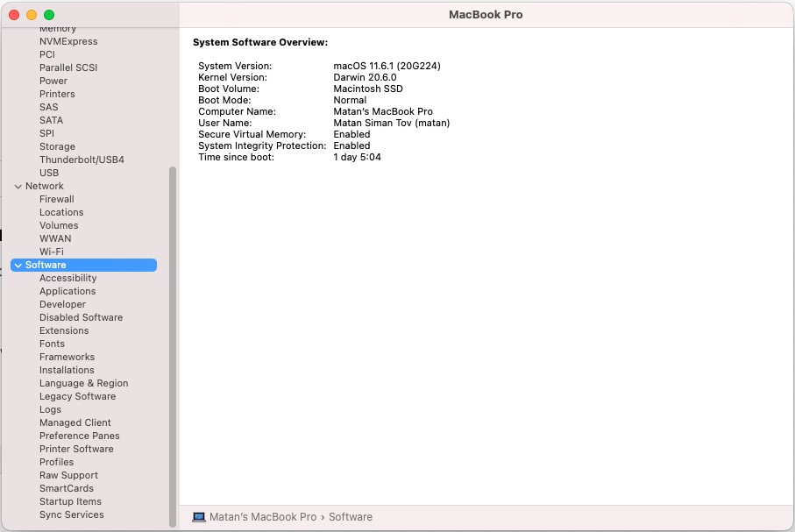Image resolution: width=795 pixels, height=532 pixels.
Task: Select Preference Panes entry
Action: coord(80,436)
